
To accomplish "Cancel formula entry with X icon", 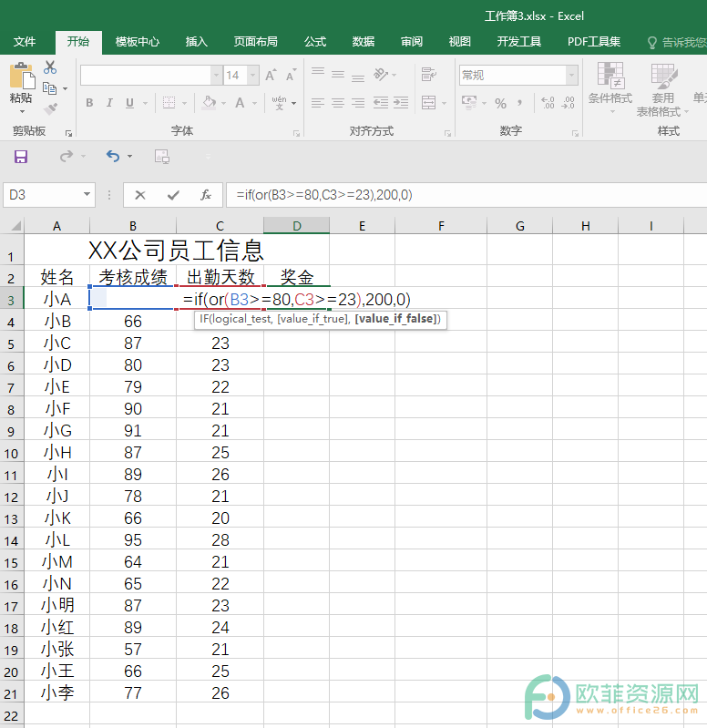I will click(x=140, y=196).
